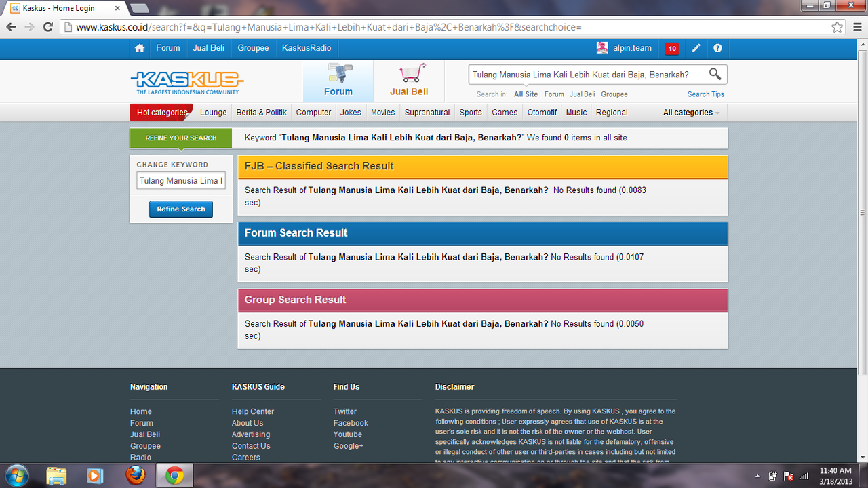The height and width of the screenshot is (488, 868).
Task: Open help question mark icon
Action: click(717, 48)
